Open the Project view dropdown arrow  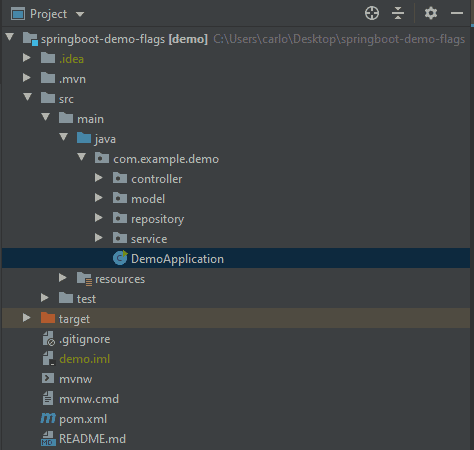[80, 14]
